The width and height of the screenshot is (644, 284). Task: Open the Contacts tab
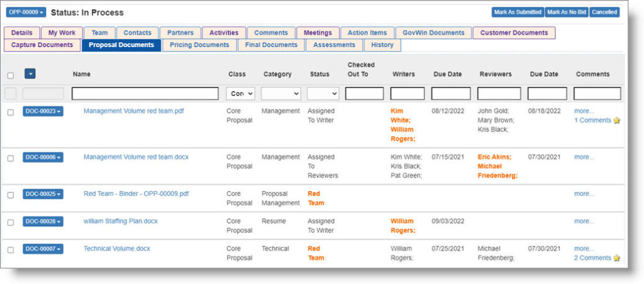tap(138, 33)
